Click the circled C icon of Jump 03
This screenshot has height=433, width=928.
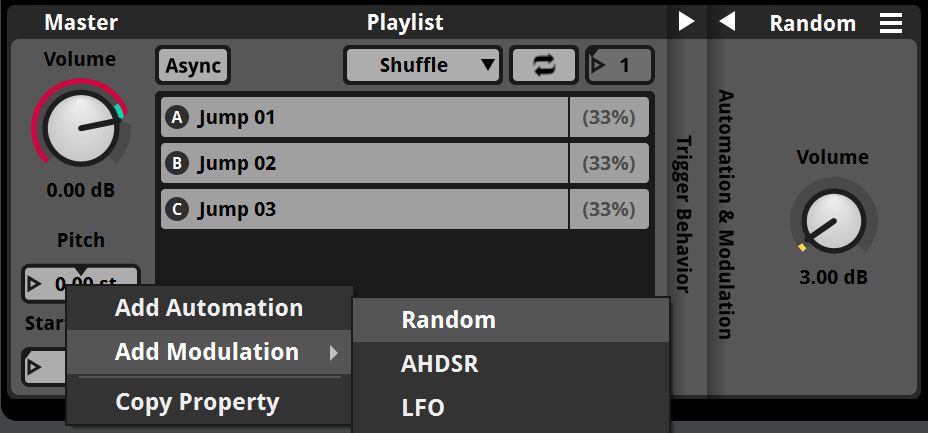coord(177,209)
